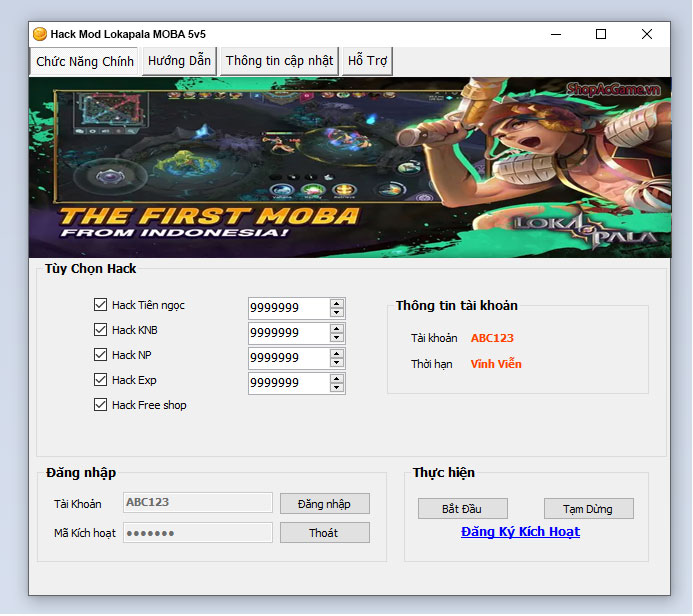Image resolution: width=693 pixels, height=616 pixels.
Task: Click the Tài Khoản input field
Action: [x=198, y=502]
